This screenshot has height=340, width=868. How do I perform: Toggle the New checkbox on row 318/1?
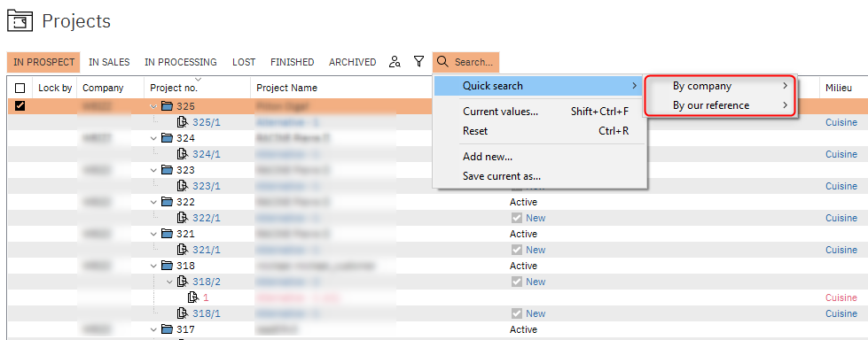pyautogui.click(x=517, y=313)
